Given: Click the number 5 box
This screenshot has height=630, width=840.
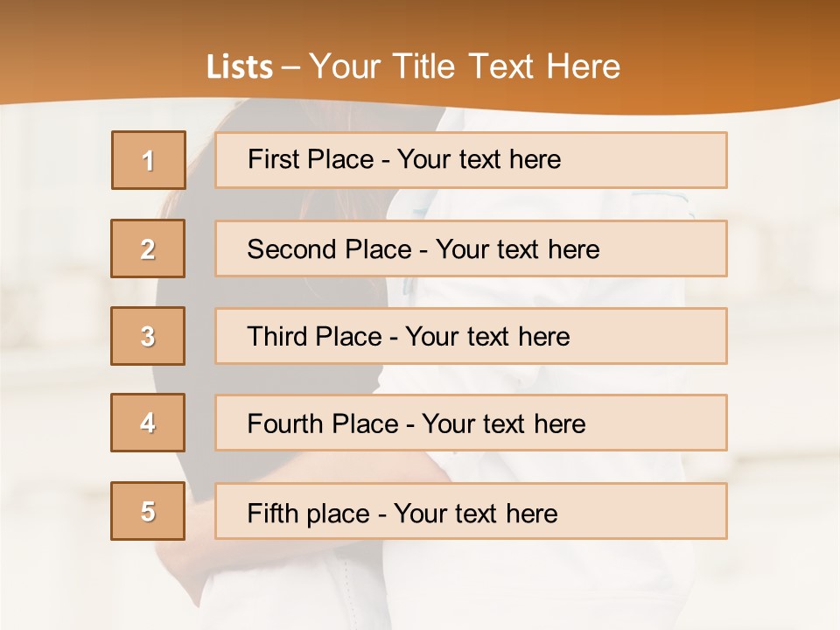Looking at the screenshot, I should coord(148,511).
